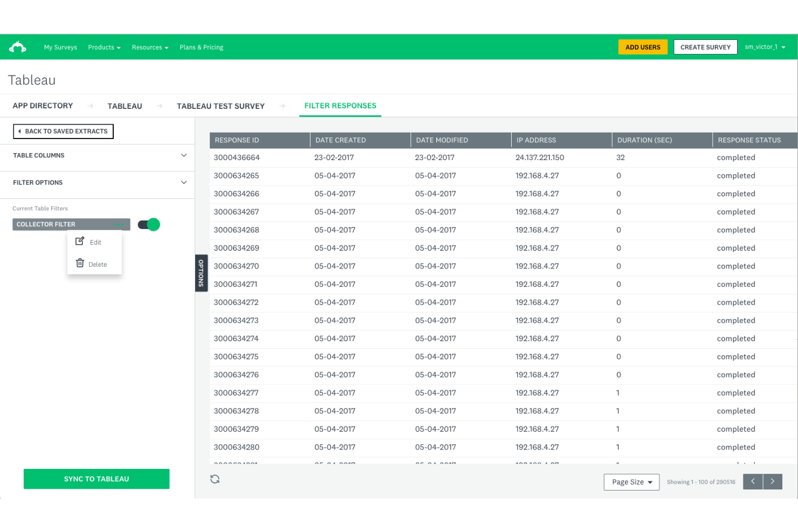
Task: Click the SurveyMonkey logo
Action: pyautogui.click(x=18, y=46)
